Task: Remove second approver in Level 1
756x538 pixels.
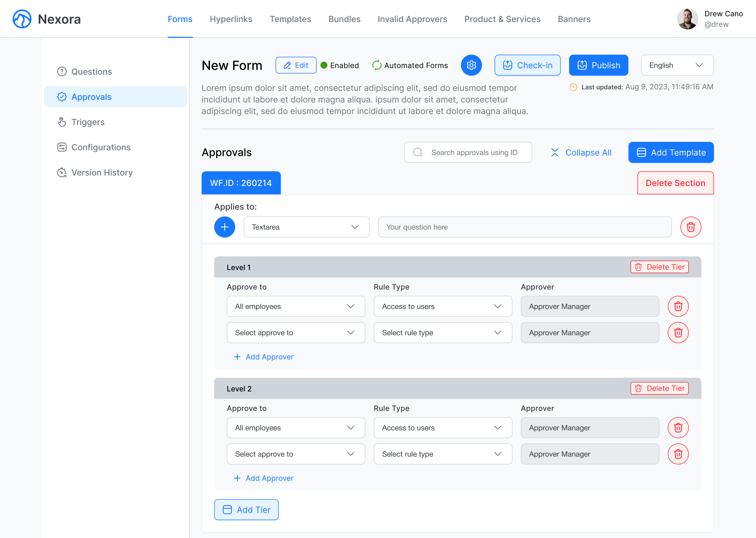Action: click(678, 332)
